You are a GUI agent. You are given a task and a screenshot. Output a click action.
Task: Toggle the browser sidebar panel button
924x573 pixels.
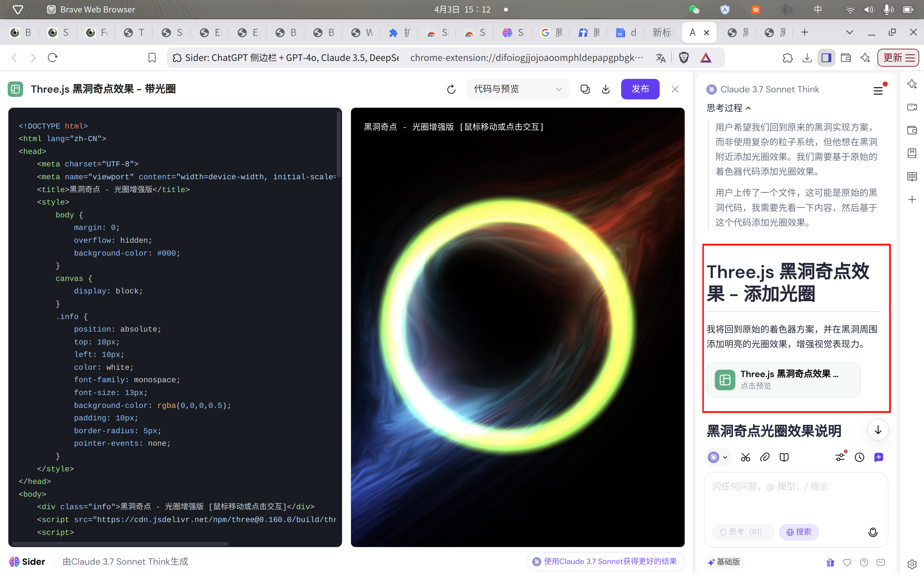826,58
